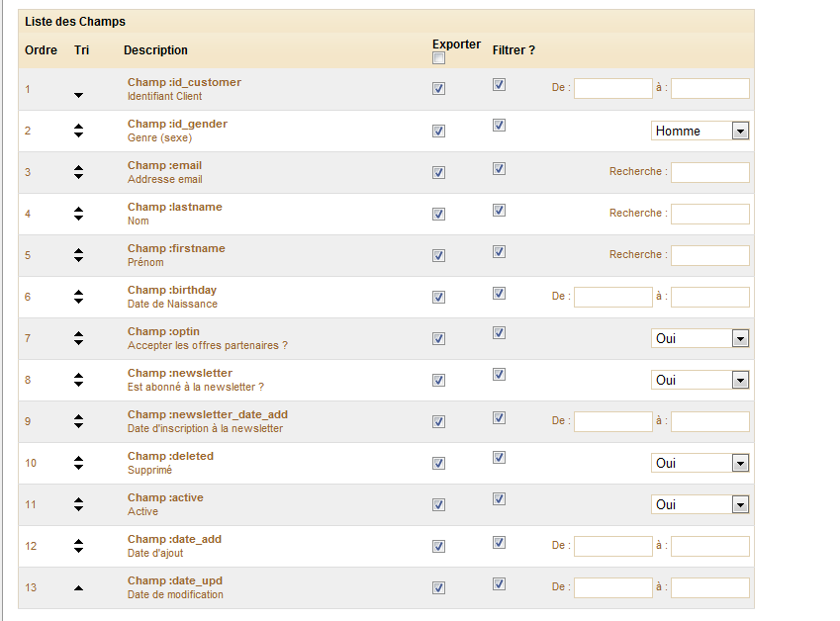Click the email Recherche input box
This screenshot has height=621, width=840.
click(x=709, y=172)
